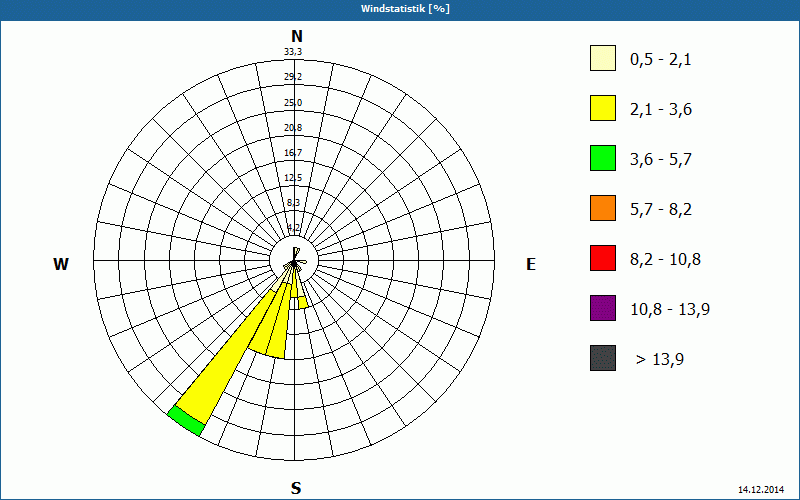Click the legend label '2,1 - 3,6'
The image size is (800, 500).
pyautogui.click(x=661, y=110)
